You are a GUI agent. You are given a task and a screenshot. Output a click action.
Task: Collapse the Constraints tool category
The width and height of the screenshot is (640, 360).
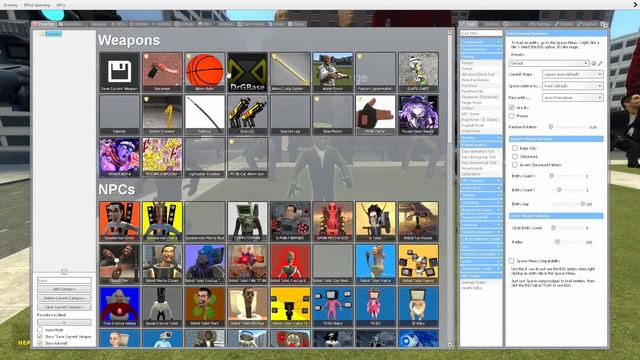click(481, 42)
